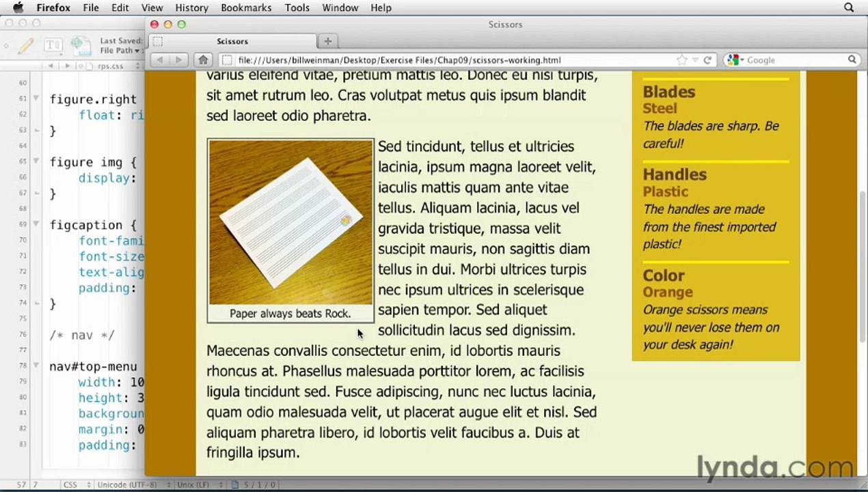Image resolution: width=868 pixels, height=492 pixels.
Task: Open the Firefox application menu
Action: coord(53,8)
